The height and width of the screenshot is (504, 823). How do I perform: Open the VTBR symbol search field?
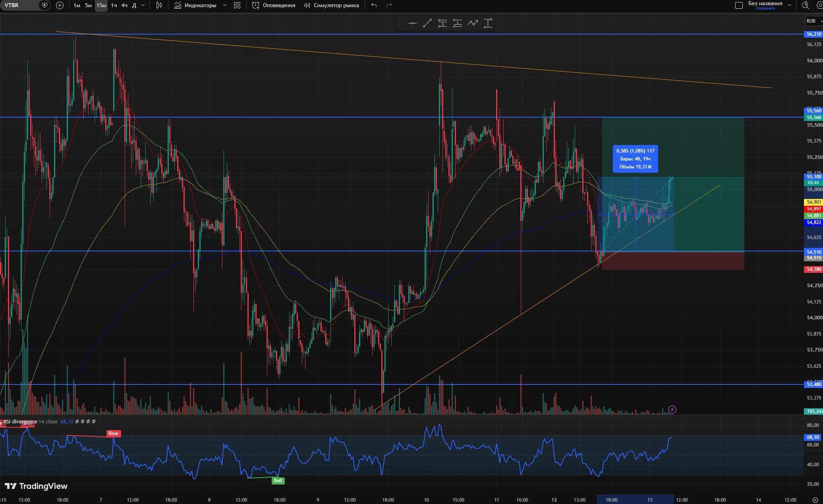20,6
